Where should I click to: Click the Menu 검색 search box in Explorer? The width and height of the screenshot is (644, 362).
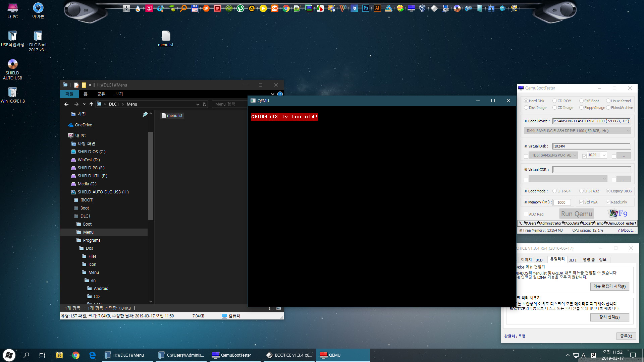(229, 104)
